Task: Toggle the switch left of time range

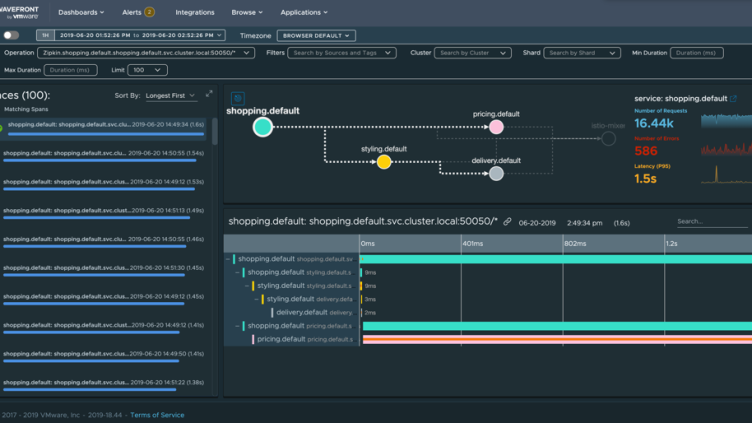Action: 12,35
